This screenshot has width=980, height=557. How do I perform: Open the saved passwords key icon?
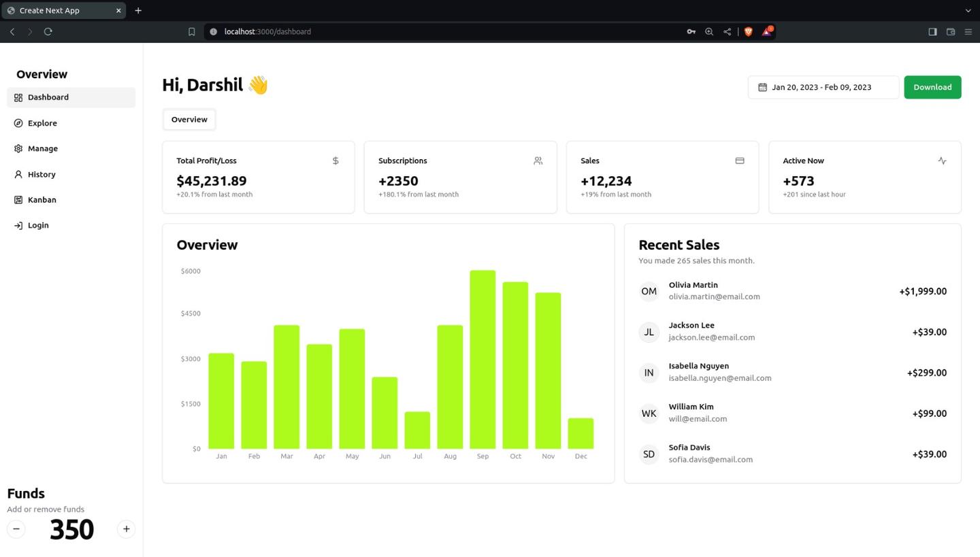pyautogui.click(x=691, y=31)
